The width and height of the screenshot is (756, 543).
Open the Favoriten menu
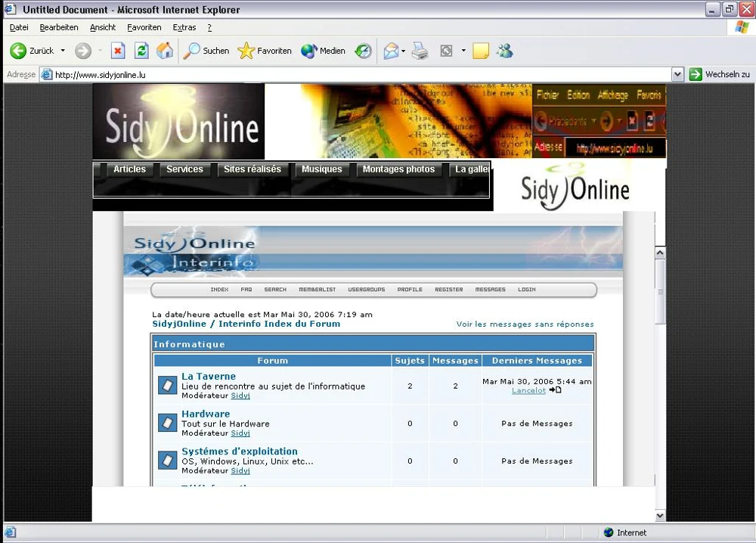tap(144, 27)
